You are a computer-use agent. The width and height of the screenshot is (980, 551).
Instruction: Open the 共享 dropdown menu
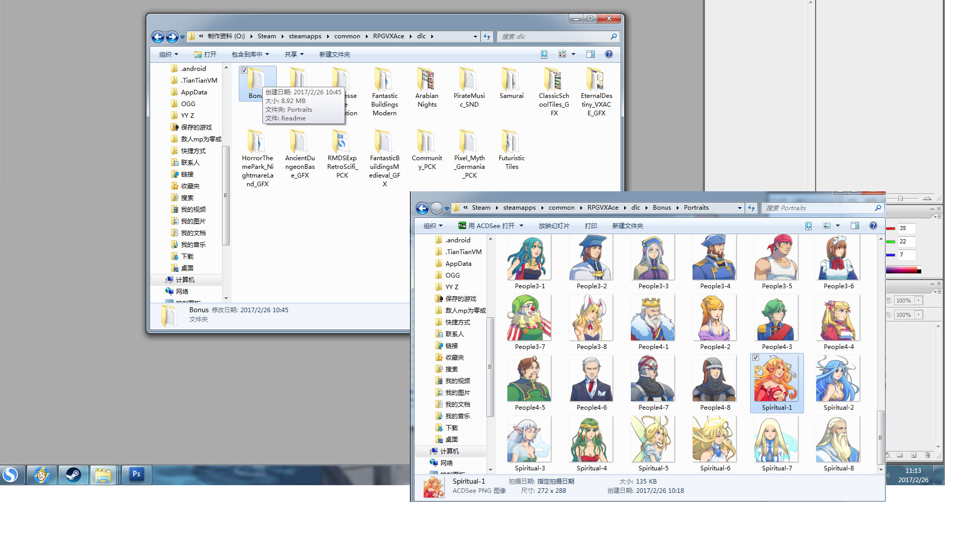click(294, 55)
